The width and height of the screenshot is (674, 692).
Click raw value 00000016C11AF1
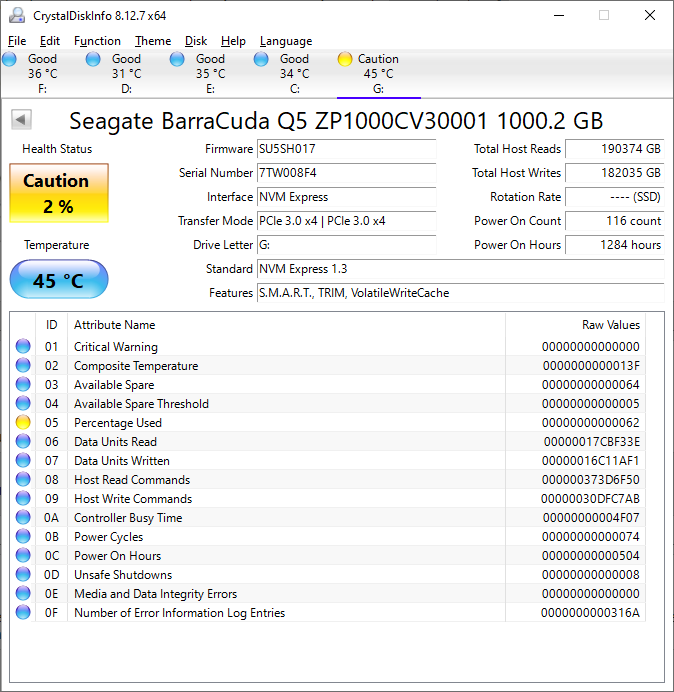591,461
